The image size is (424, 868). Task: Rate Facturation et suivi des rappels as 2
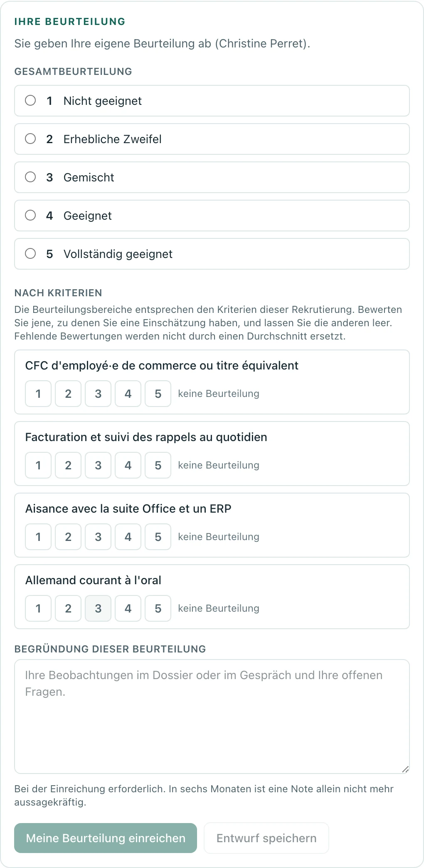(68, 465)
